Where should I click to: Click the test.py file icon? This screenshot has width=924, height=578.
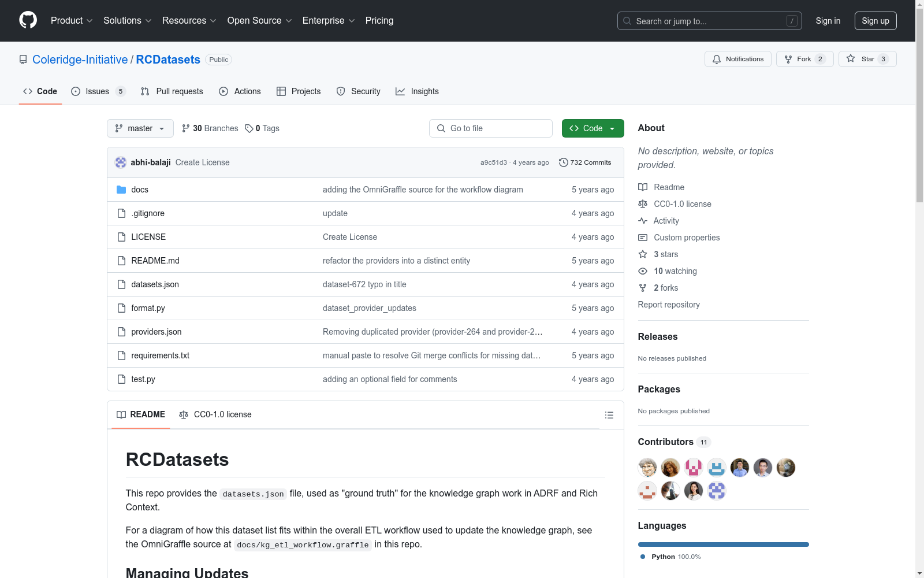pos(121,379)
